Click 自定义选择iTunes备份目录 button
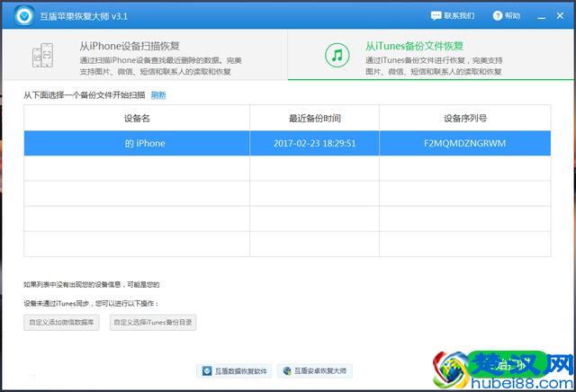 point(153,322)
